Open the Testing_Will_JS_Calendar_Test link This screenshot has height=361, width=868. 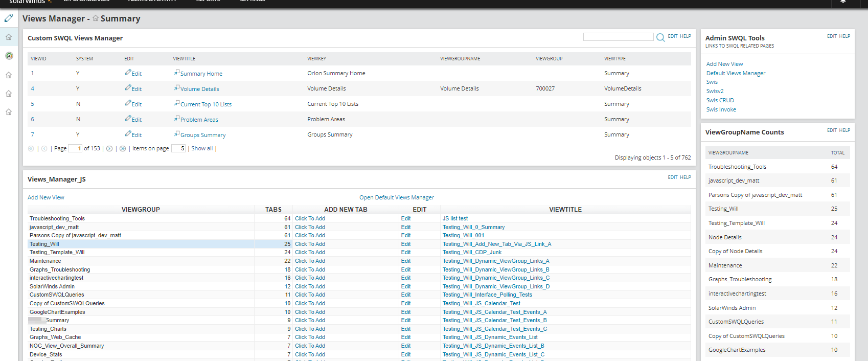coord(482,303)
